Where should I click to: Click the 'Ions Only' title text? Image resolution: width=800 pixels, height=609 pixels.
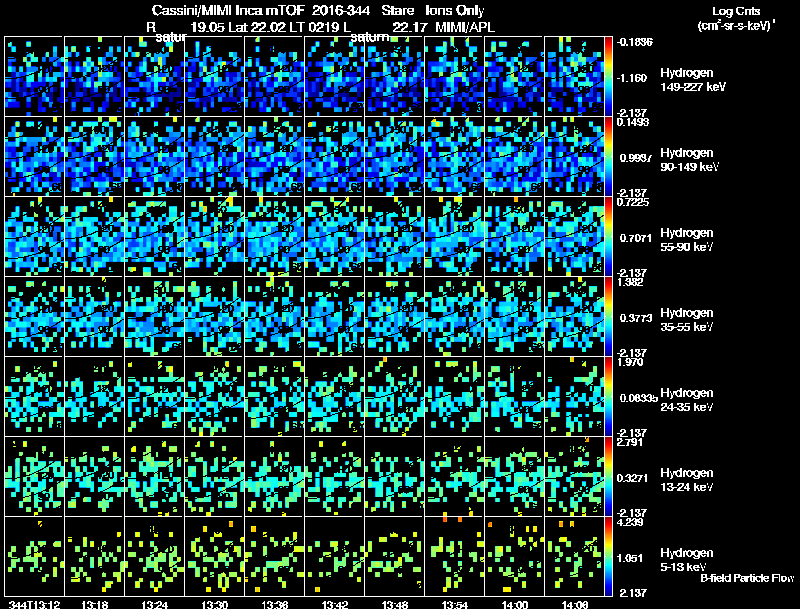point(455,11)
